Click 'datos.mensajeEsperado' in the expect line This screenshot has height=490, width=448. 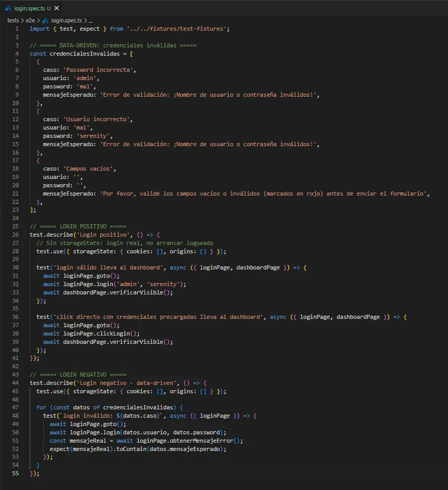185,449
